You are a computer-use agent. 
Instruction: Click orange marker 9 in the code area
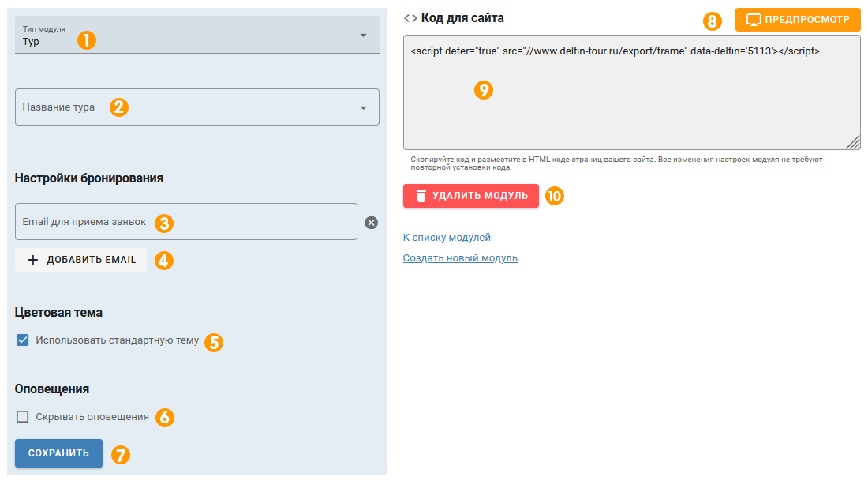click(484, 90)
